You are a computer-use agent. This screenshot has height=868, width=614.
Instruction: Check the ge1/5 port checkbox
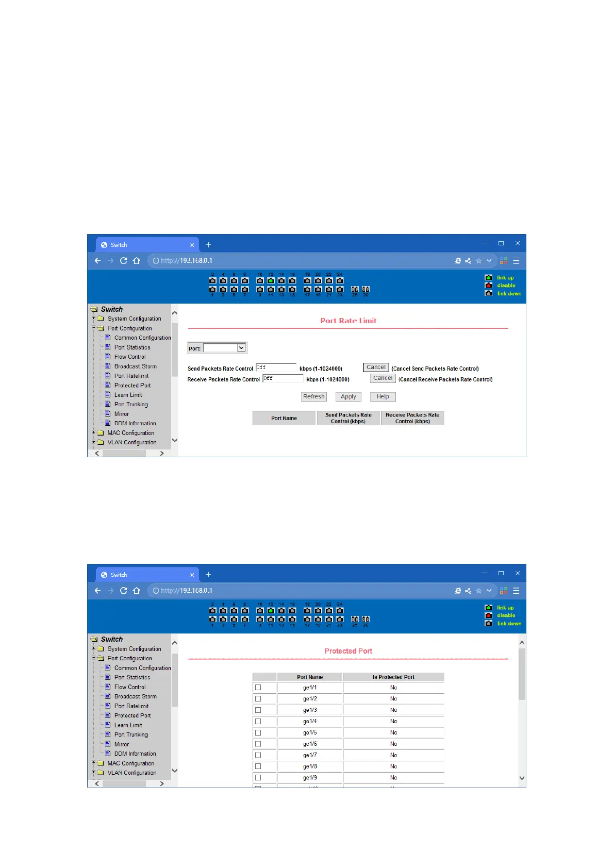258,732
